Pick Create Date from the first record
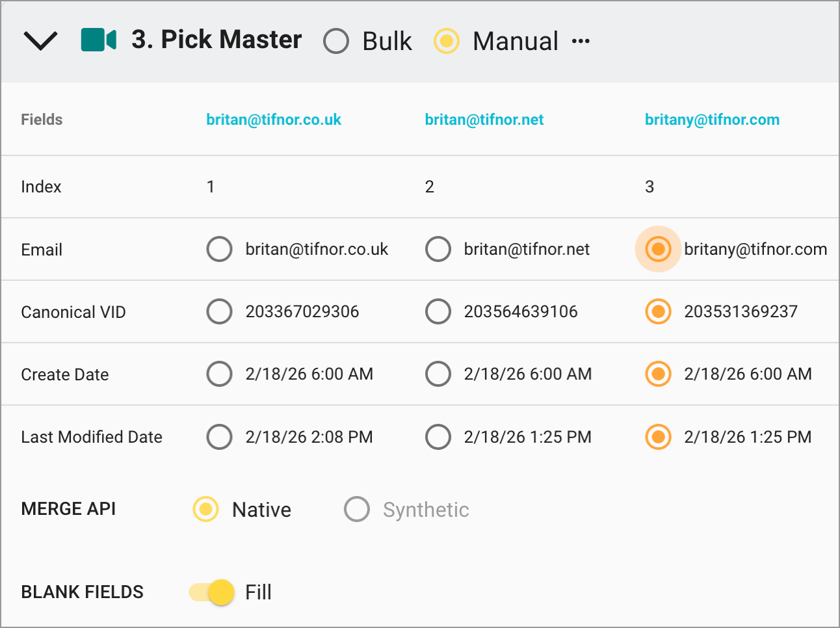840x628 pixels. (219, 374)
